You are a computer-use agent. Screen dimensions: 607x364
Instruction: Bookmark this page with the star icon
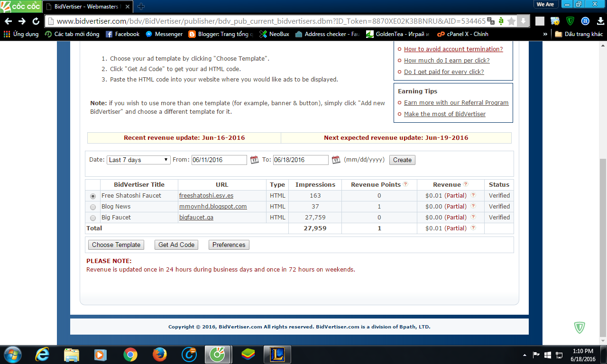pos(511,21)
